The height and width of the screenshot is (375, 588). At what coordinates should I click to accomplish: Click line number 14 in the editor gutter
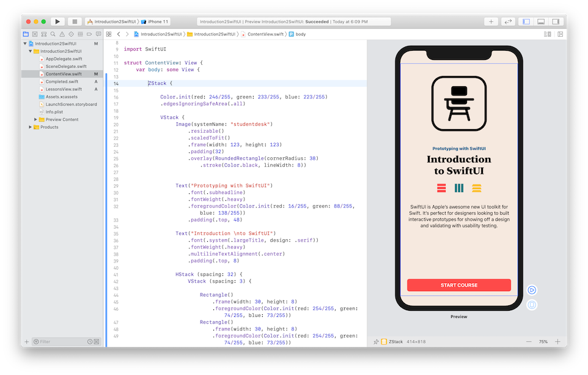tap(116, 83)
